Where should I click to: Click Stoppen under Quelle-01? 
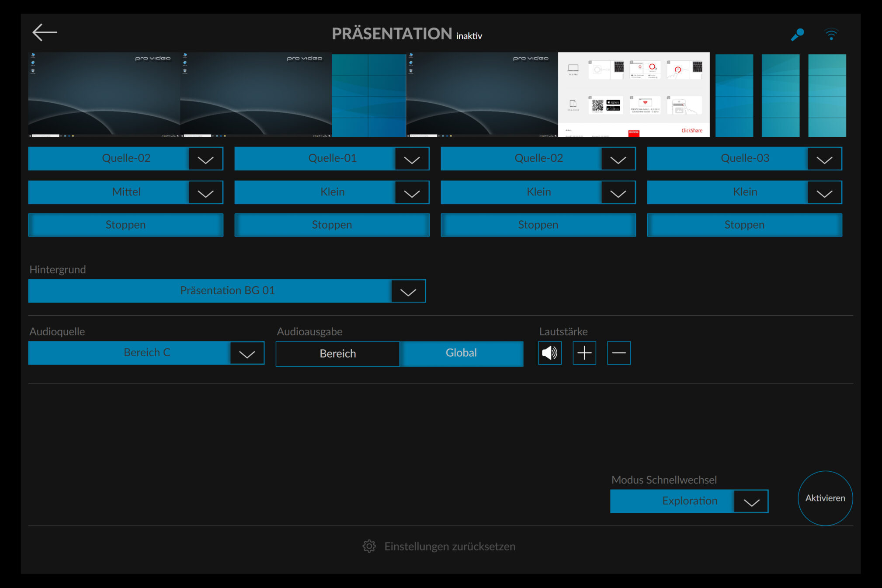332,225
